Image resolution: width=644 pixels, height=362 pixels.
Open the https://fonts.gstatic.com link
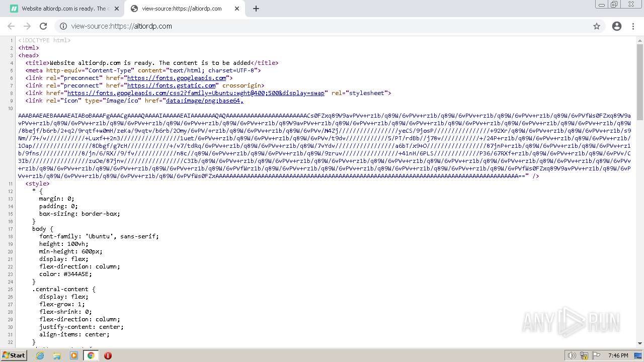tap(171, 85)
